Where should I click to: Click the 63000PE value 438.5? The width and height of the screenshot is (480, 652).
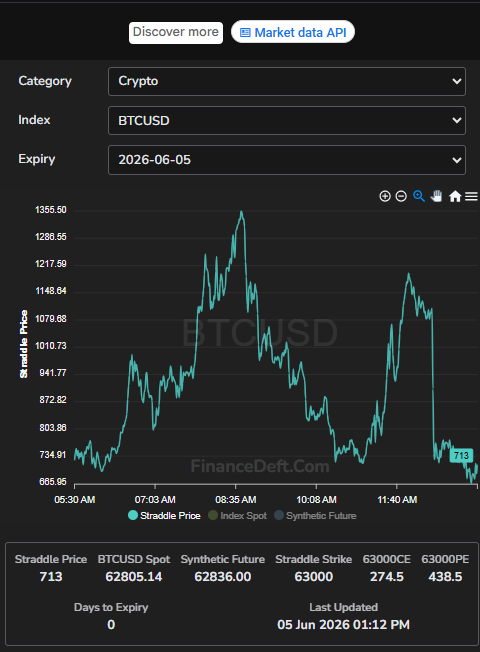point(445,577)
